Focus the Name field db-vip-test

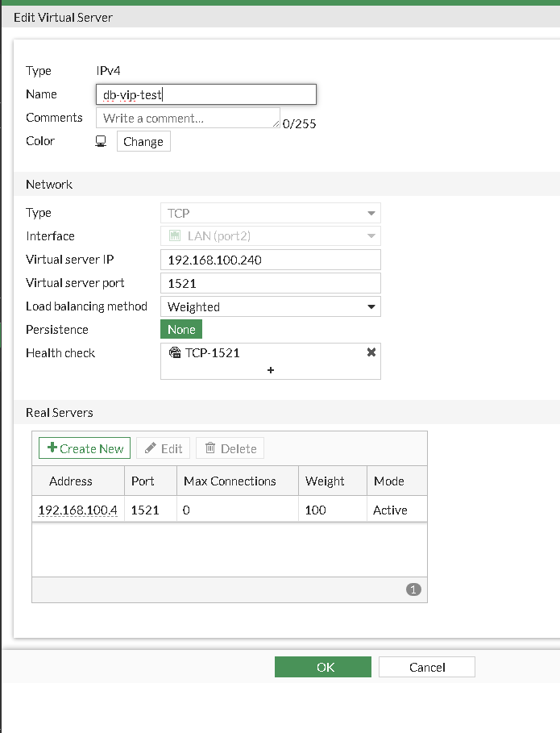click(205, 95)
